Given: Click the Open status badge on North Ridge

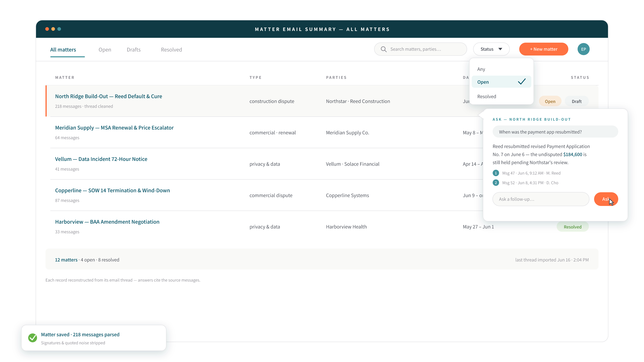Looking at the screenshot, I should [550, 101].
